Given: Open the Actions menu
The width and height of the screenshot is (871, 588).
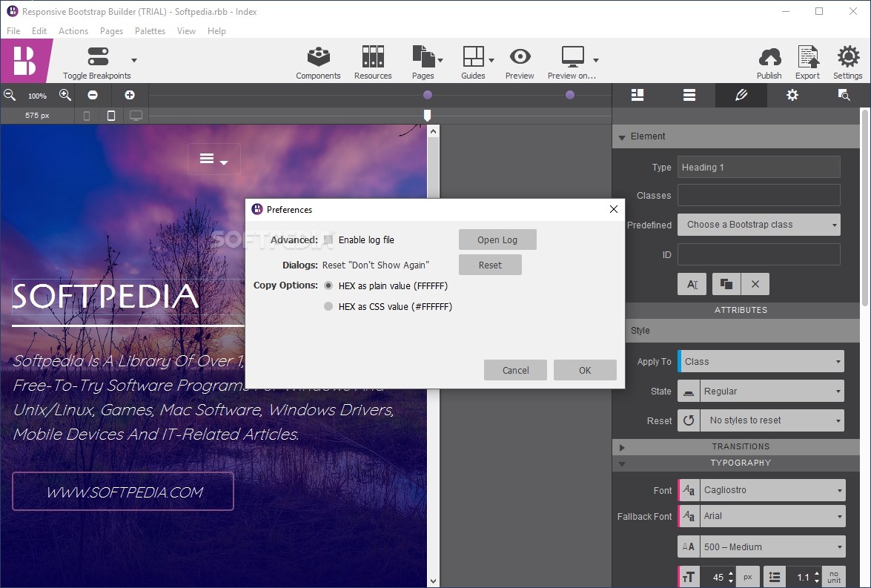Looking at the screenshot, I should tap(73, 30).
